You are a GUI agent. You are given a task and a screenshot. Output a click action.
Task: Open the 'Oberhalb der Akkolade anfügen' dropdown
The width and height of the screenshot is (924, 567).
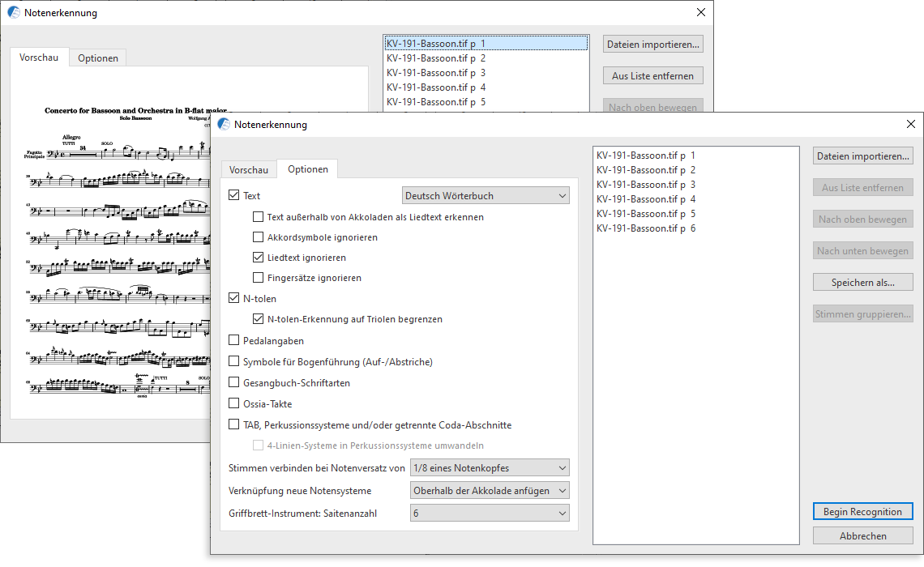click(x=490, y=490)
